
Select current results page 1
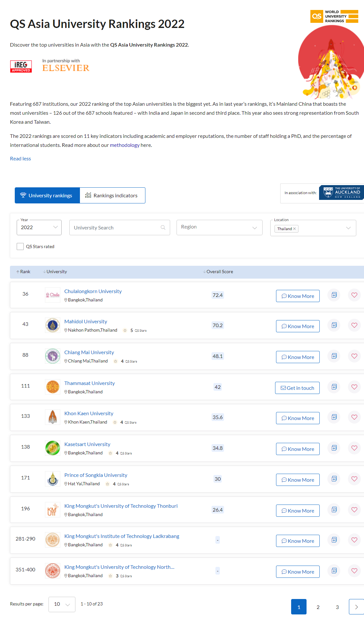299,607
